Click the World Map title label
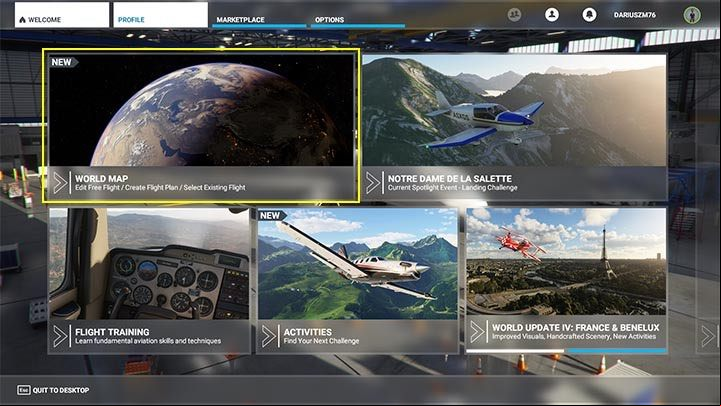 [102, 178]
